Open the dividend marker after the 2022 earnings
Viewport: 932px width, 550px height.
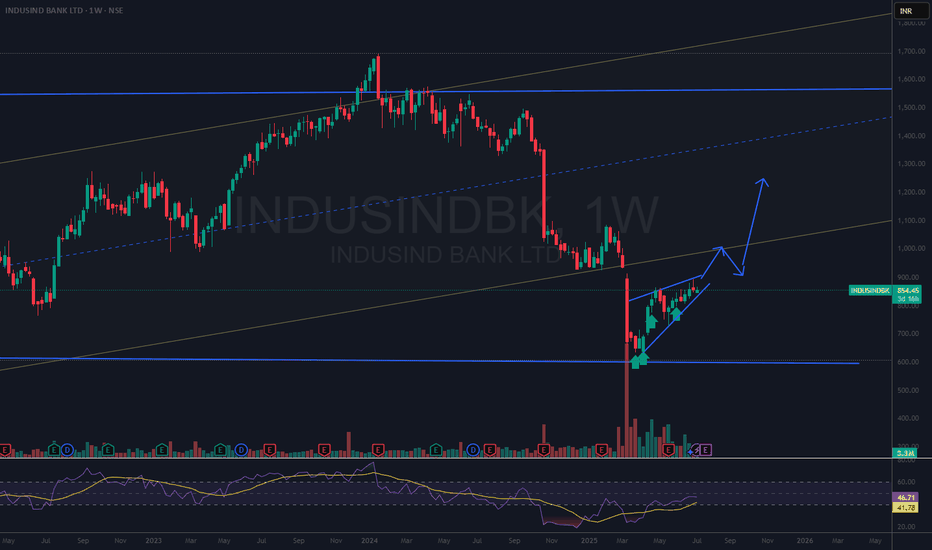pos(67,450)
